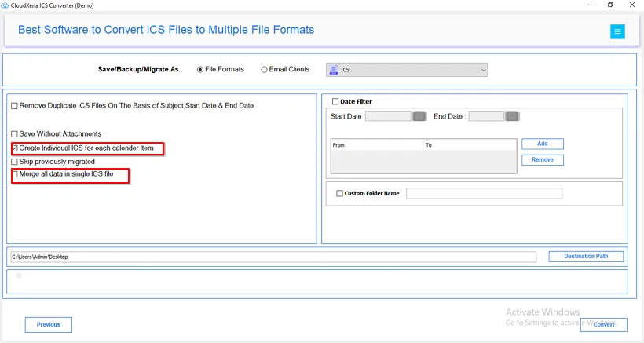Image resolution: width=644 pixels, height=343 pixels.
Task: Open the Start Date calendar picker
Action: coord(419,116)
